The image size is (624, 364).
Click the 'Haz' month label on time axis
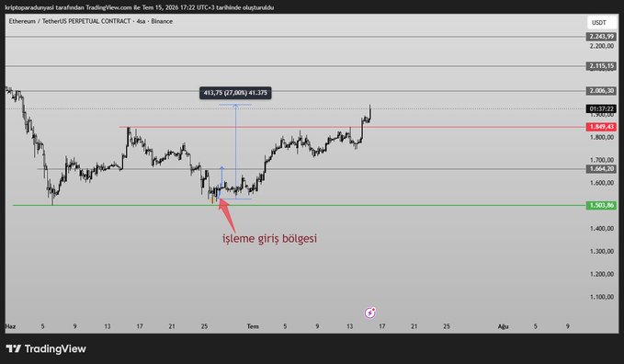coord(10,326)
